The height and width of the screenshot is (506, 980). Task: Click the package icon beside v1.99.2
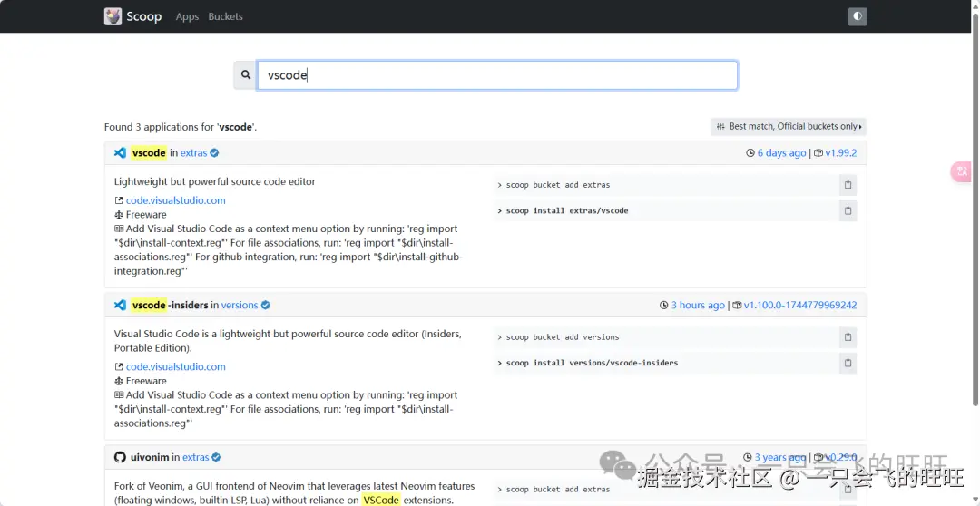[x=818, y=153]
